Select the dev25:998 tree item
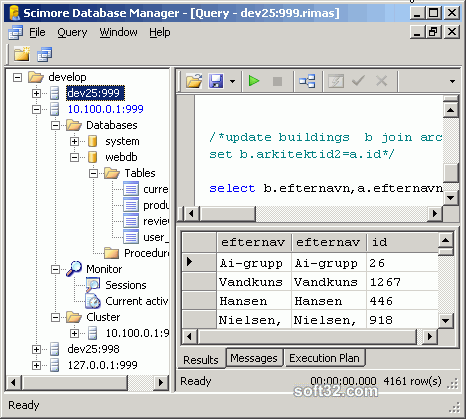This screenshot has width=466, height=419. [x=93, y=349]
